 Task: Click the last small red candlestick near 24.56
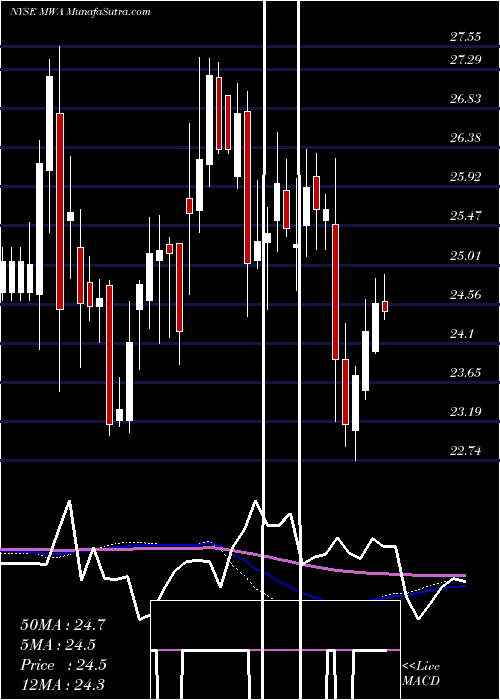click(385, 306)
